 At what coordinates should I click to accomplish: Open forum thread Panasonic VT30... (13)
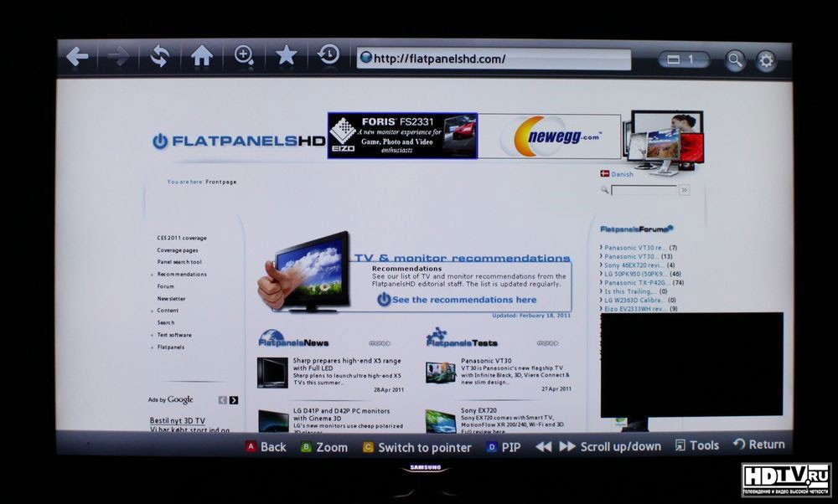tap(636, 256)
